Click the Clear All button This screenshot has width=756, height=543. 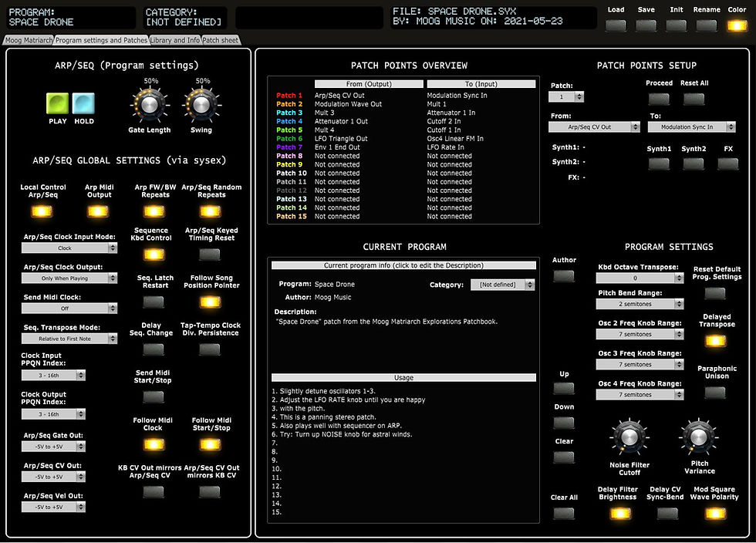[x=564, y=513]
